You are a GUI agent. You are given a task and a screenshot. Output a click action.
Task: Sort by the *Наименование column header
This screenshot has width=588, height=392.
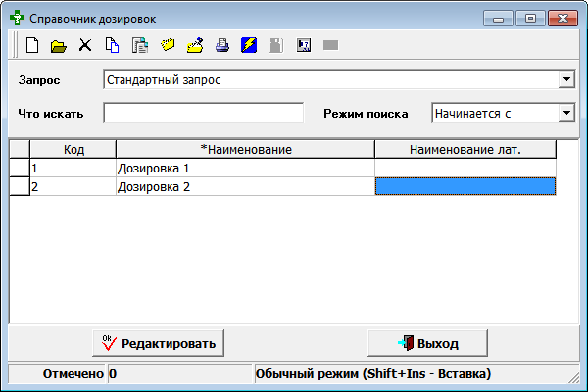246,149
